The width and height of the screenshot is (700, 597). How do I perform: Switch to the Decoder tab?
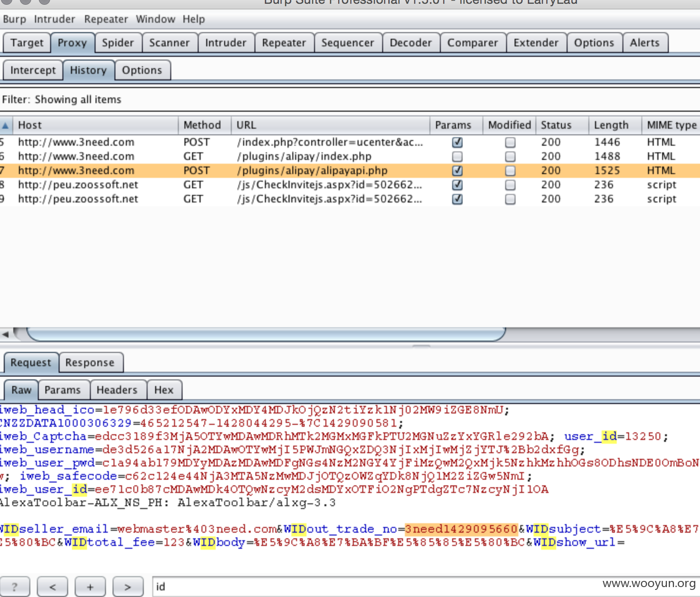point(411,43)
